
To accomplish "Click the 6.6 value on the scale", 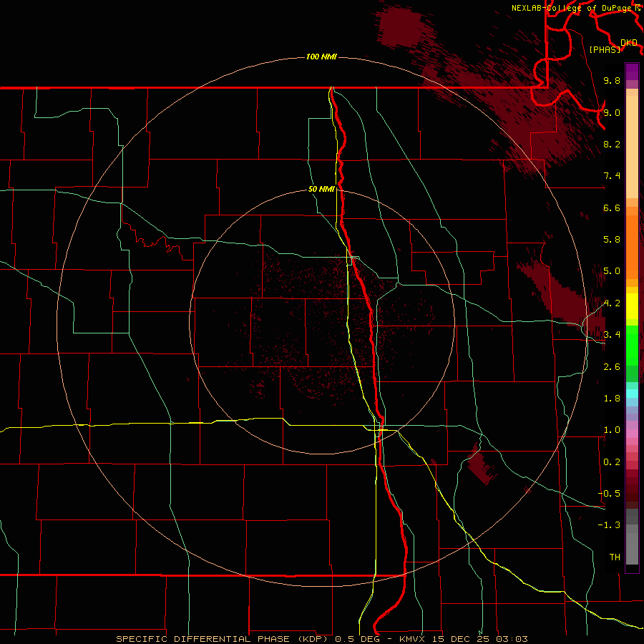I will pos(612,208).
